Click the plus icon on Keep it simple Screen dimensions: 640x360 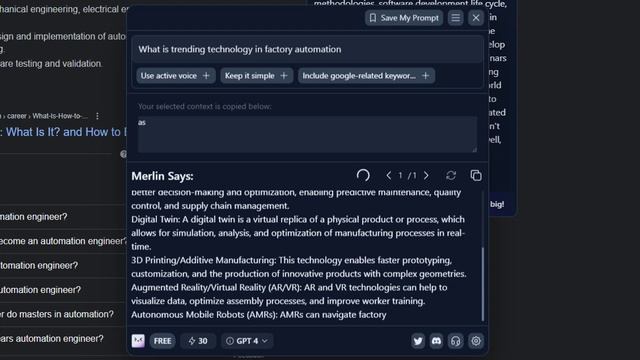pos(284,76)
